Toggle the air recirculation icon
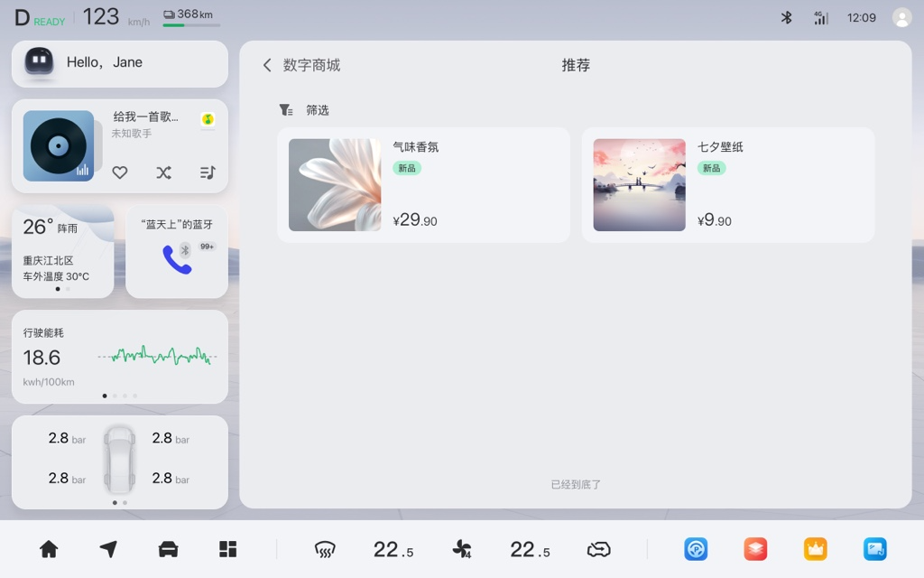 pyautogui.click(x=599, y=550)
